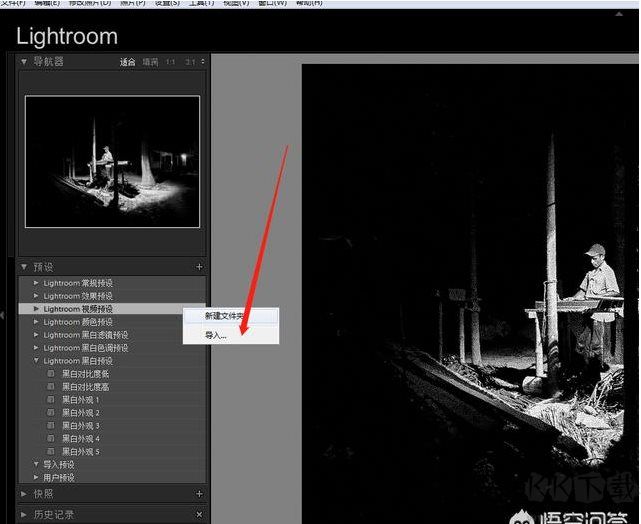
Task: Expand the 用户预设 folder
Action: (x=36, y=477)
